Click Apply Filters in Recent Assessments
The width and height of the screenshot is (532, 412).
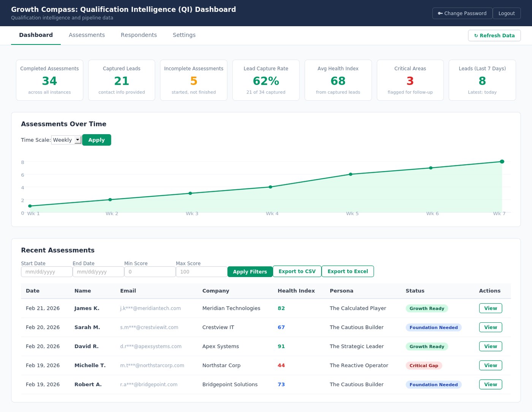click(250, 271)
